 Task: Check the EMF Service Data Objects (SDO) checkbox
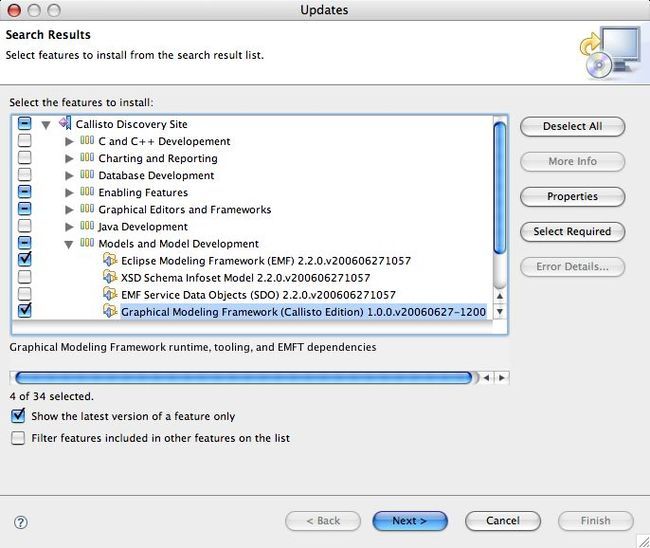24,293
